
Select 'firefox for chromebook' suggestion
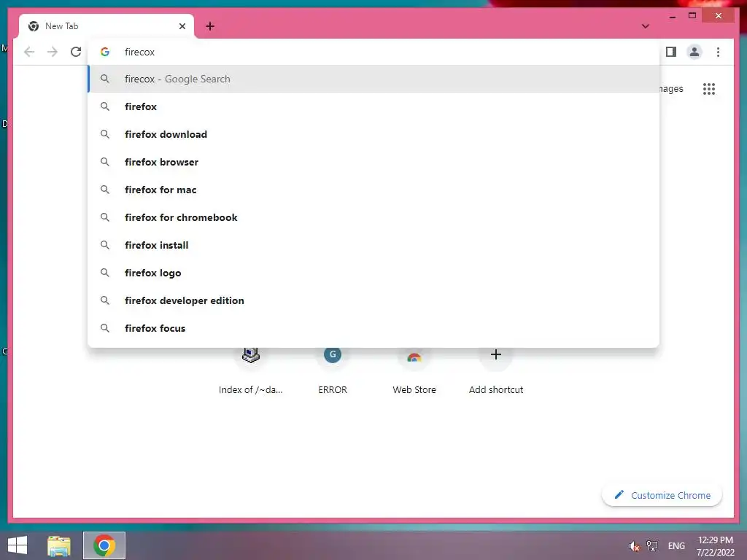[x=374, y=217]
